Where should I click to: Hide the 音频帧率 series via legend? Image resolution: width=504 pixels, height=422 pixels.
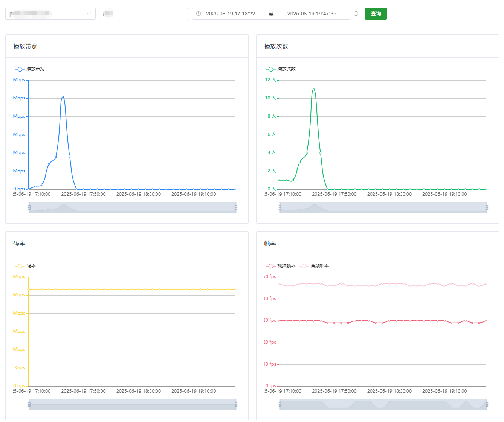(315, 266)
